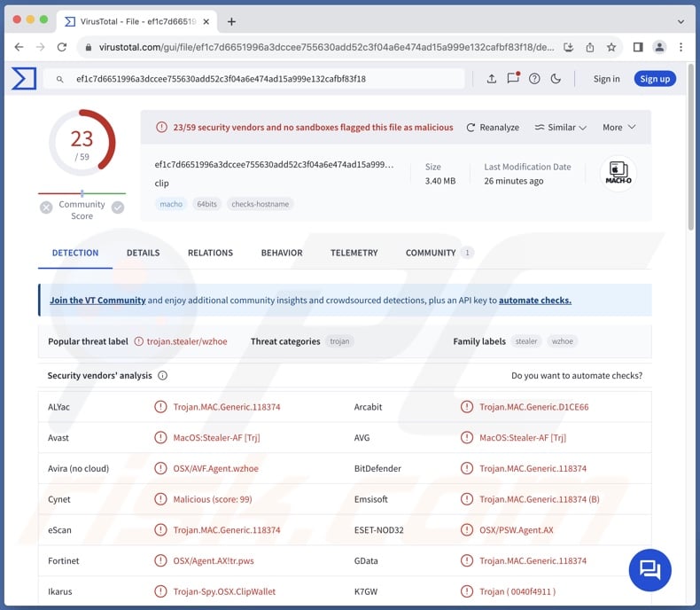Open Join the VT Community link
This screenshot has width=700, height=610.
pos(97,301)
